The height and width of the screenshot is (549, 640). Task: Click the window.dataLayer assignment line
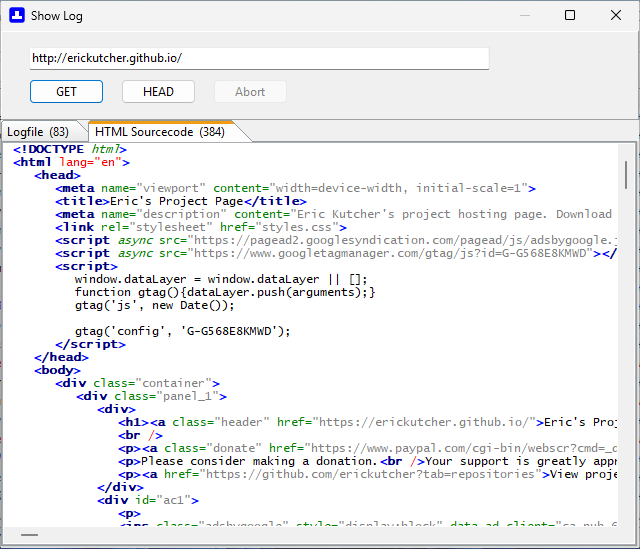pyautogui.click(x=221, y=280)
